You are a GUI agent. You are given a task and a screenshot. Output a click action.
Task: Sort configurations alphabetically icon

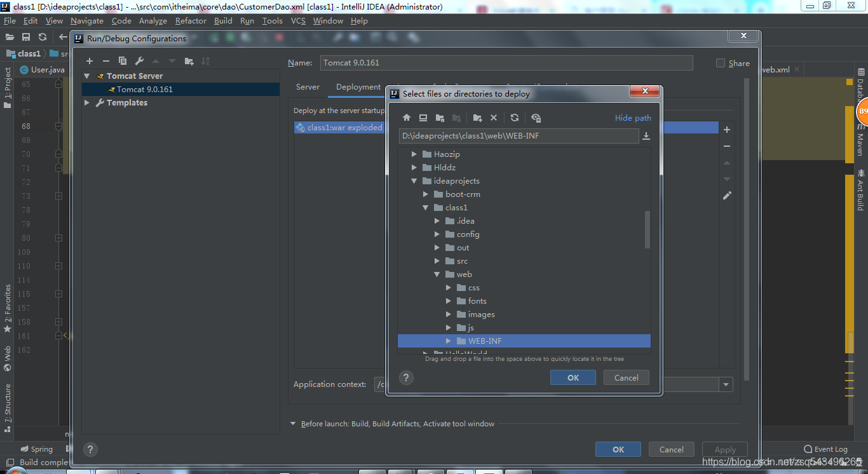pos(205,61)
